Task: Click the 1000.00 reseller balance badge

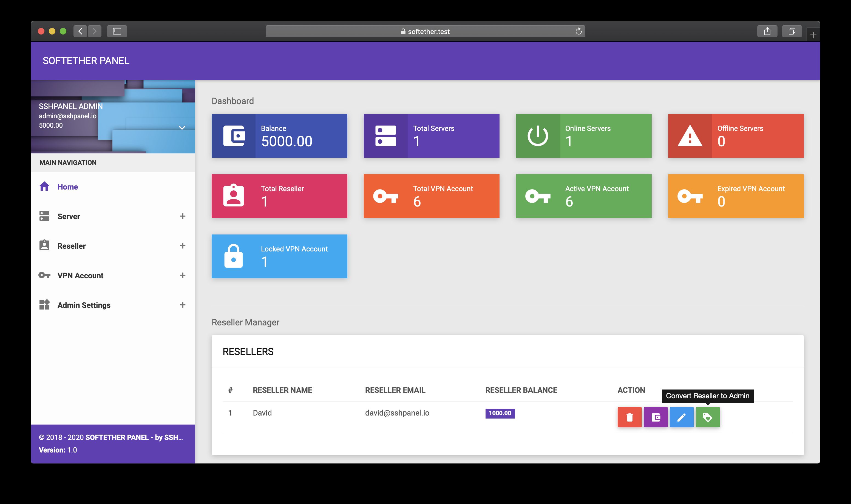Action: 500,413
